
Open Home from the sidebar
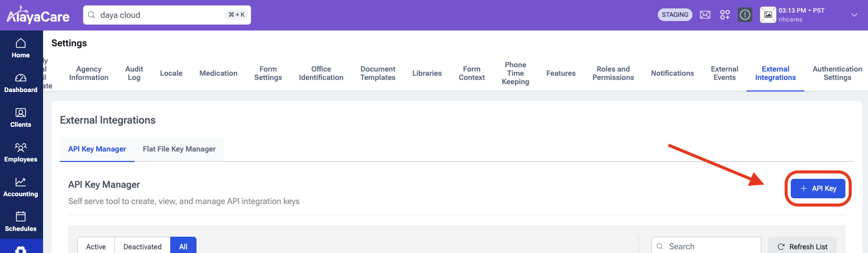pos(21,48)
